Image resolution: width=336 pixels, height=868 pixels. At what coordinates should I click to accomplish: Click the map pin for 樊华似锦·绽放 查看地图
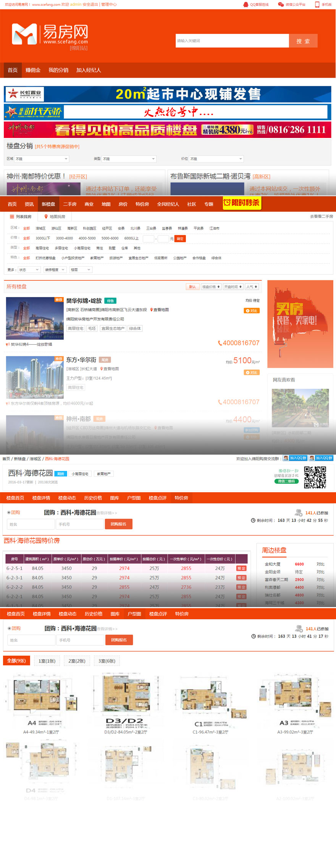point(152,310)
